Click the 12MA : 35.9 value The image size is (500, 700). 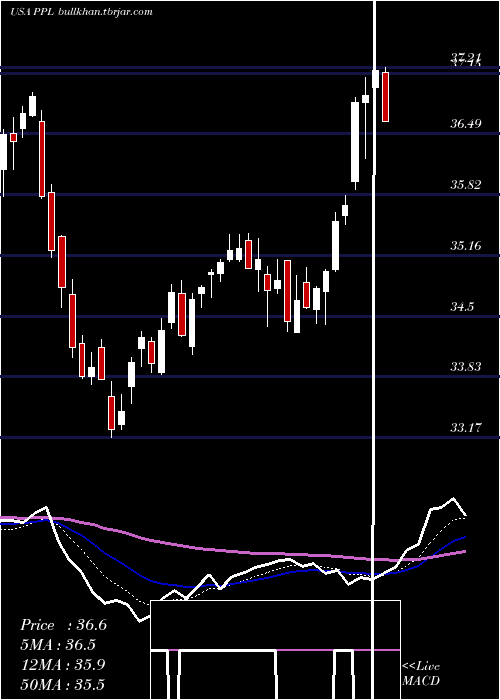[x=63, y=665]
